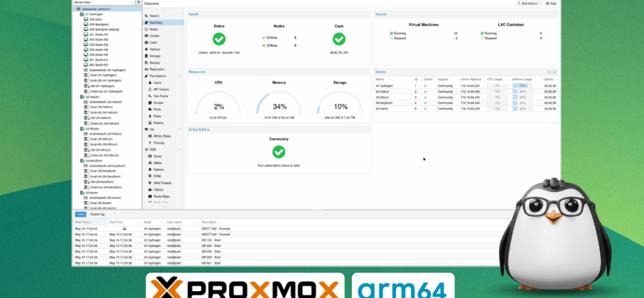
Task: Click the Storage database icon
Action: (146, 55)
